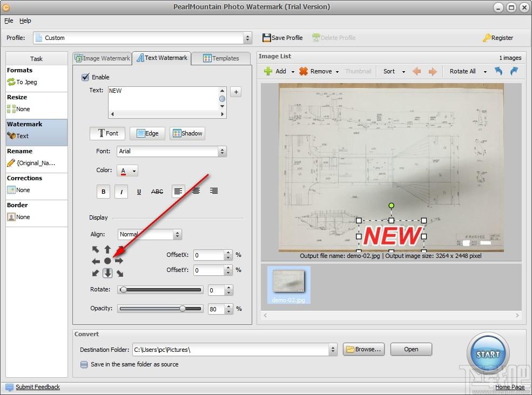Switch to the Image Watermark tab
The height and width of the screenshot is (395, 532).
(103, 58)
